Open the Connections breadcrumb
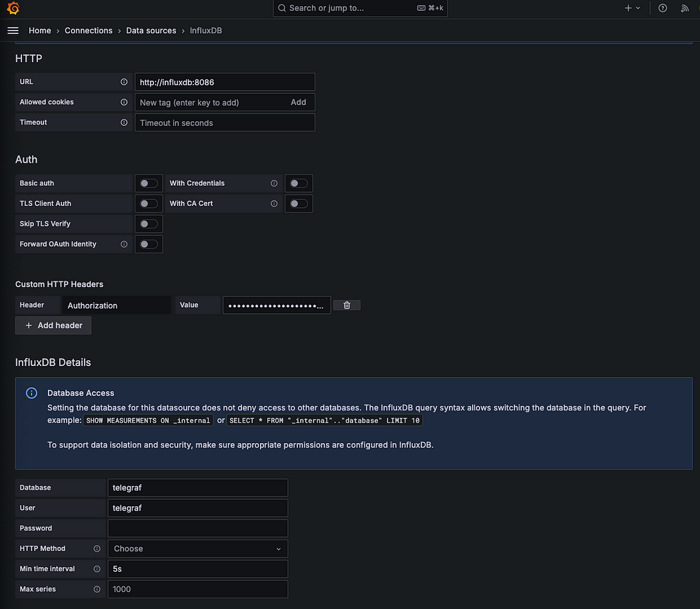Viewport: 700px width, 609px height. pos(89,31)
